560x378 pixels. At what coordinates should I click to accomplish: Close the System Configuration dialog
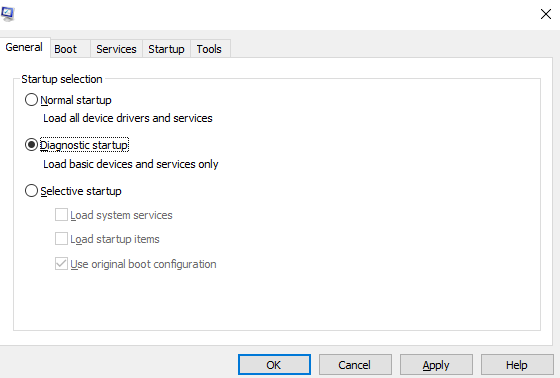click(x=546, y=14)
